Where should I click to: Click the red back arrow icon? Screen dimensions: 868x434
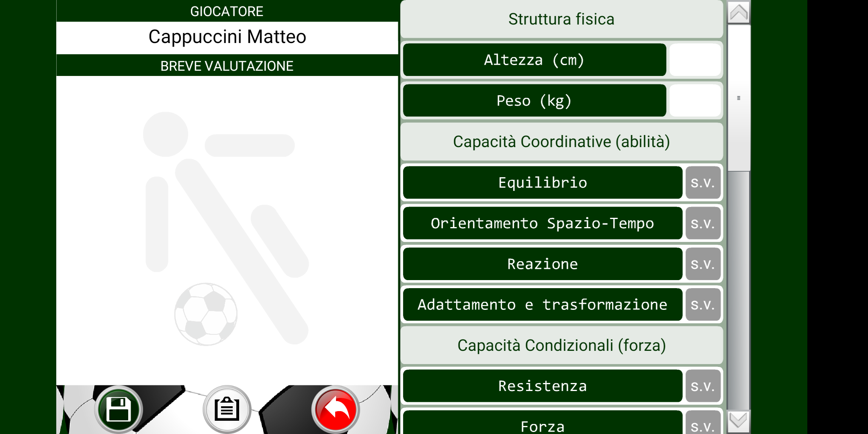pyautogui.click(x=336, y=409)
